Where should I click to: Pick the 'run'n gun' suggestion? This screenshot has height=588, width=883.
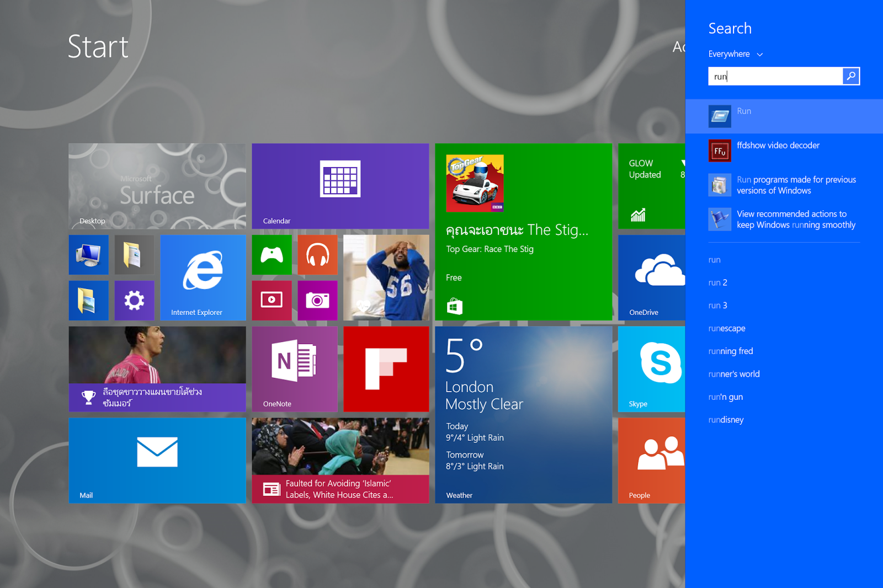(x=726, y=397)
